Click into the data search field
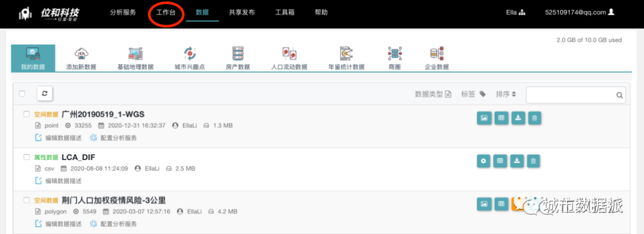 [x=576, y=95]
